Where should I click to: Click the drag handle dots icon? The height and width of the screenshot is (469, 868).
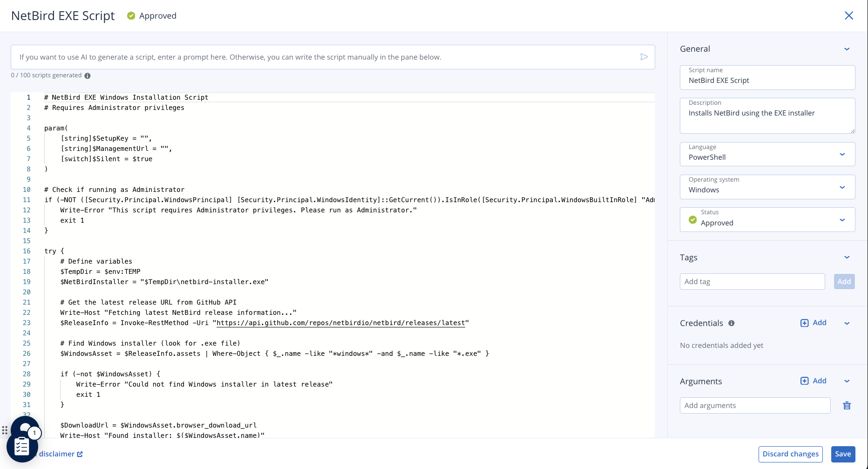point(5,430)
